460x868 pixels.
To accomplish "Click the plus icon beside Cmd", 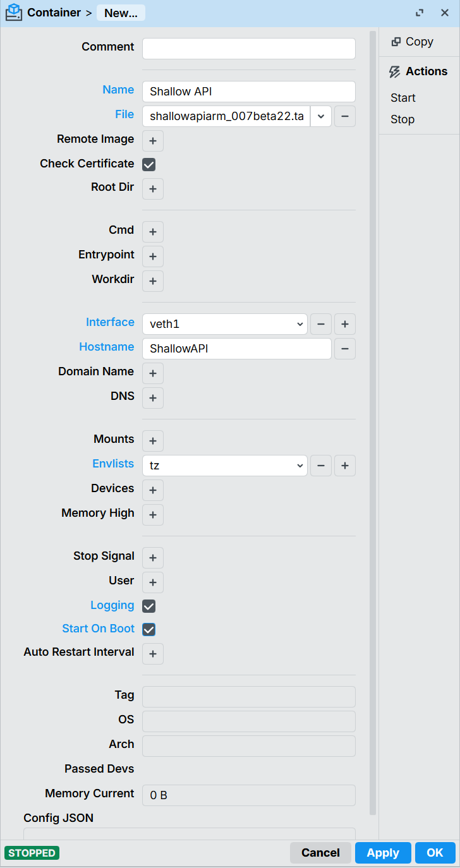I will click(x=153, y=232).
